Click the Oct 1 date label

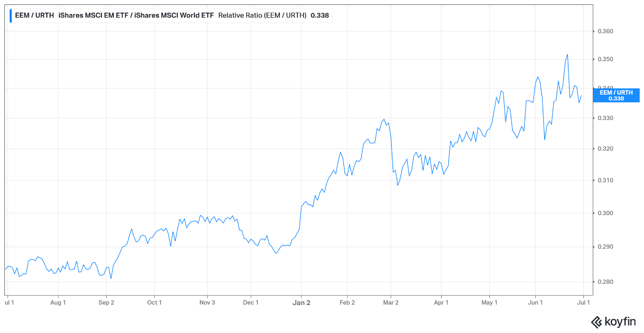click(x=154, y=302)
